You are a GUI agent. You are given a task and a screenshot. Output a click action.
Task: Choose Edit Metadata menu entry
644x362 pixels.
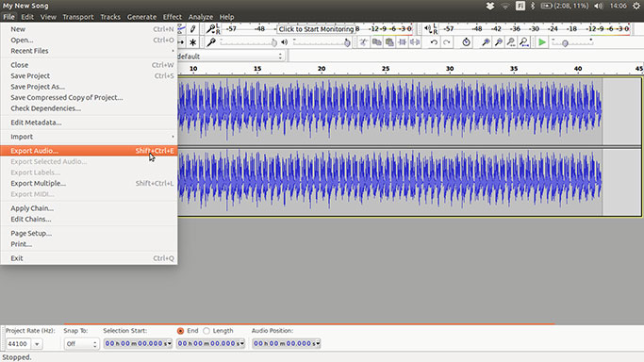pyautogui.click(x=89, y=123)
